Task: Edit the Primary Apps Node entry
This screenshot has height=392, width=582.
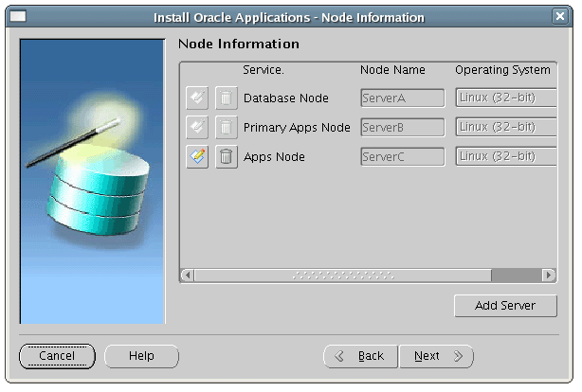Action: pyautogui.click(x=197, y=127)
